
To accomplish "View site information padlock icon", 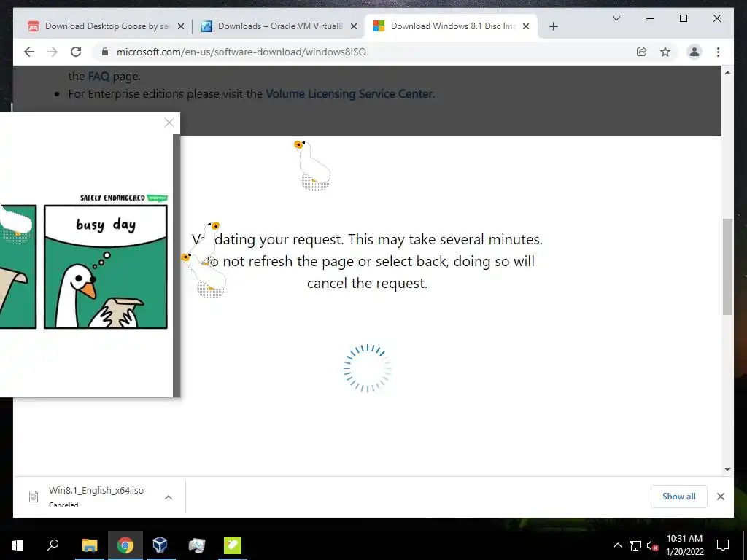I will click(105, 52).
